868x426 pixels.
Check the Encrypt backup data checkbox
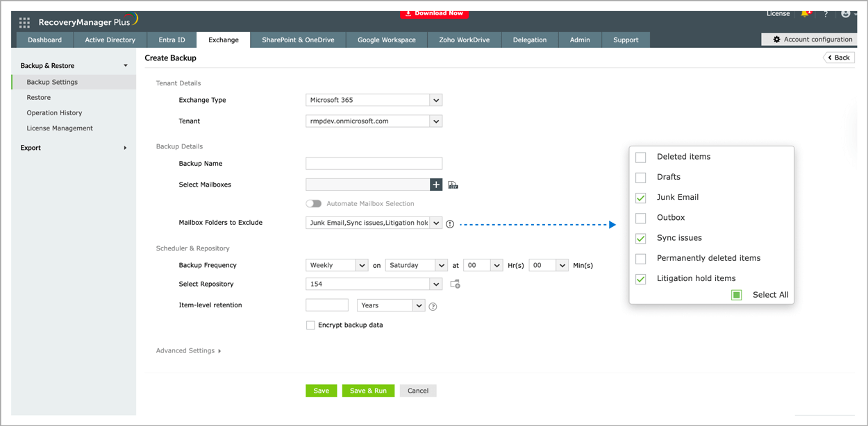click(310, 325)
